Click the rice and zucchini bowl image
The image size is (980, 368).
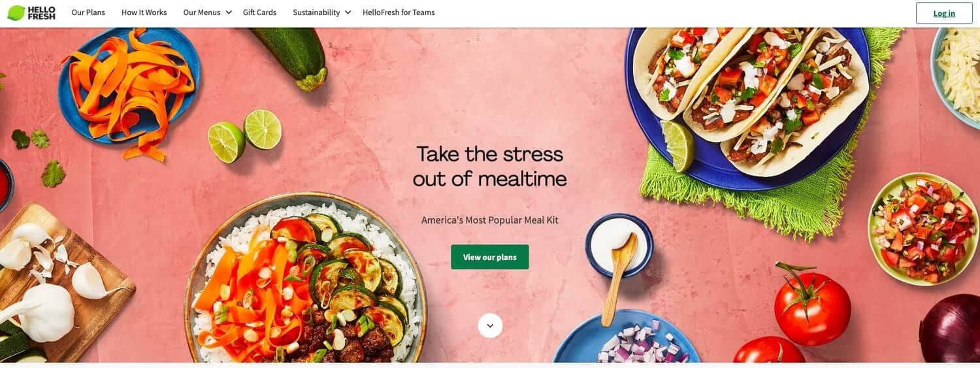point(306,280)
